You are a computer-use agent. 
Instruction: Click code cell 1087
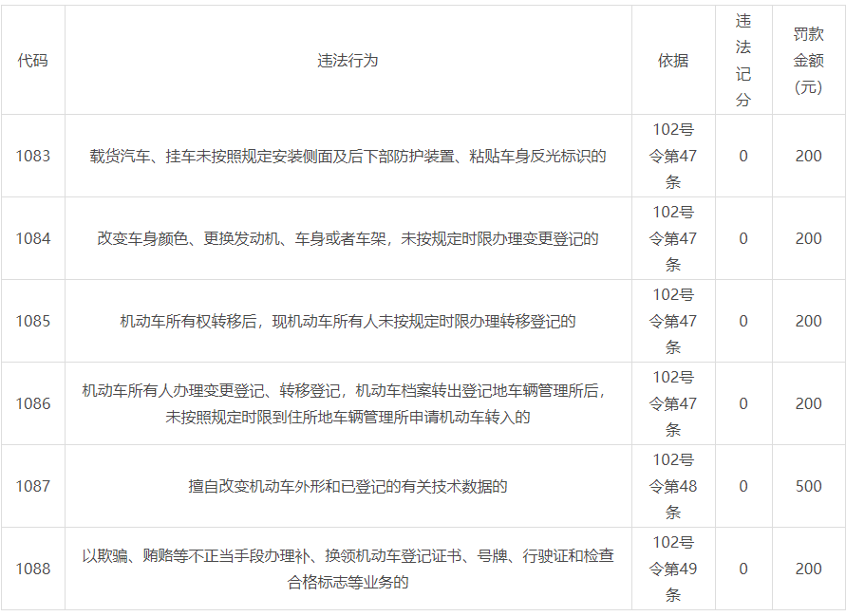(x=32, y=486)
